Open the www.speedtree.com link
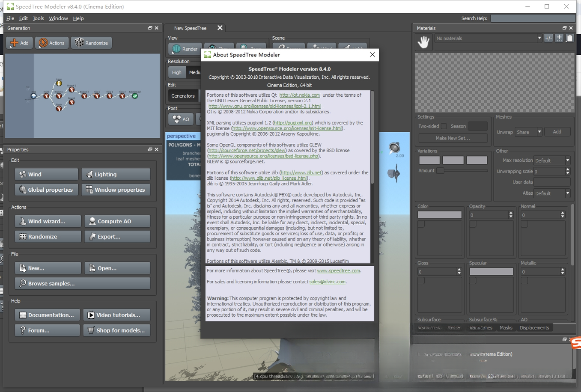 [338, 270]
